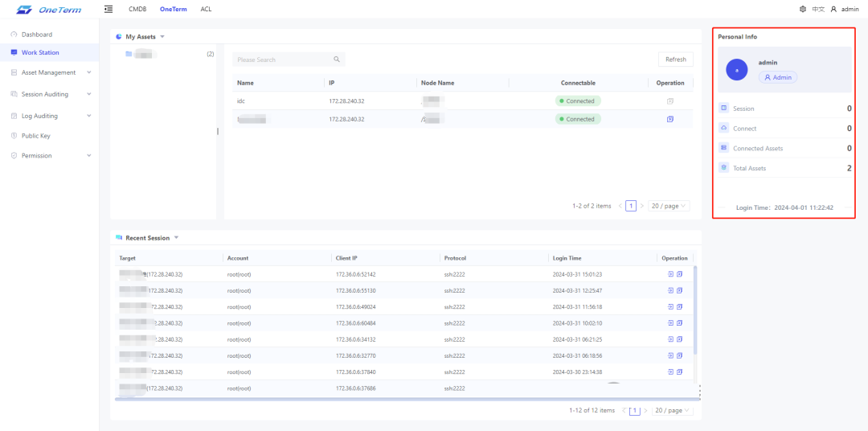Click the admin avatar circle in Personal Info

(x=737, y=70)
